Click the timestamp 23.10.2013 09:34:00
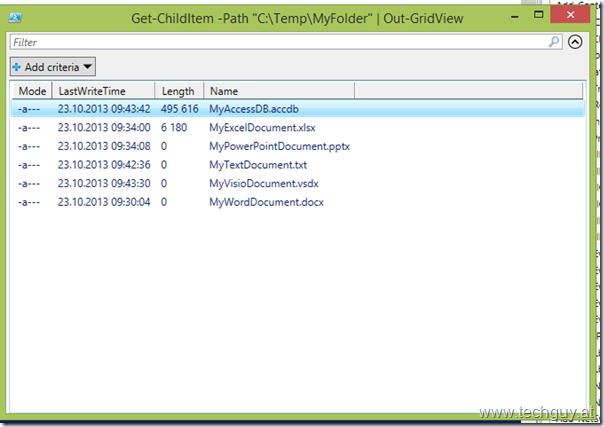This screenshot has height=427, width=604. click(104, 127)
